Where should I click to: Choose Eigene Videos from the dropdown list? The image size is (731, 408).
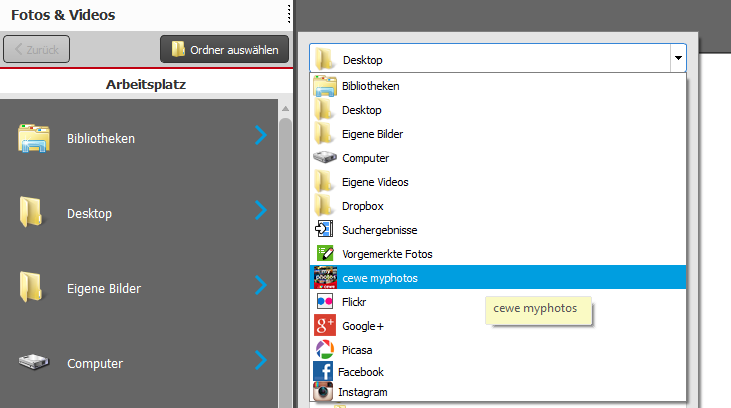(x=498, y=182)
